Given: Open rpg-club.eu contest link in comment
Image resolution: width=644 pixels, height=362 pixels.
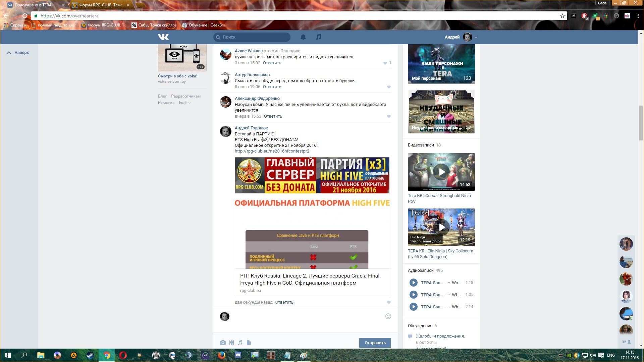Looking at the screenshot, I should [272, 151].
